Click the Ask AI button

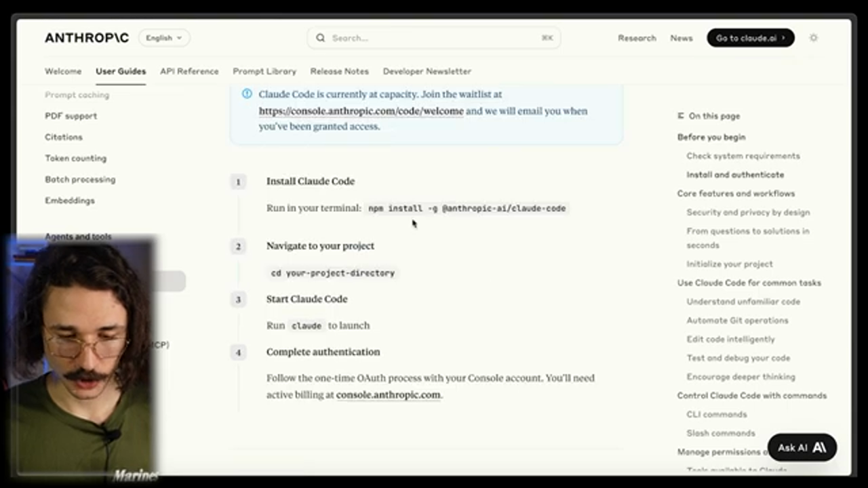click(x=802, y=447)
